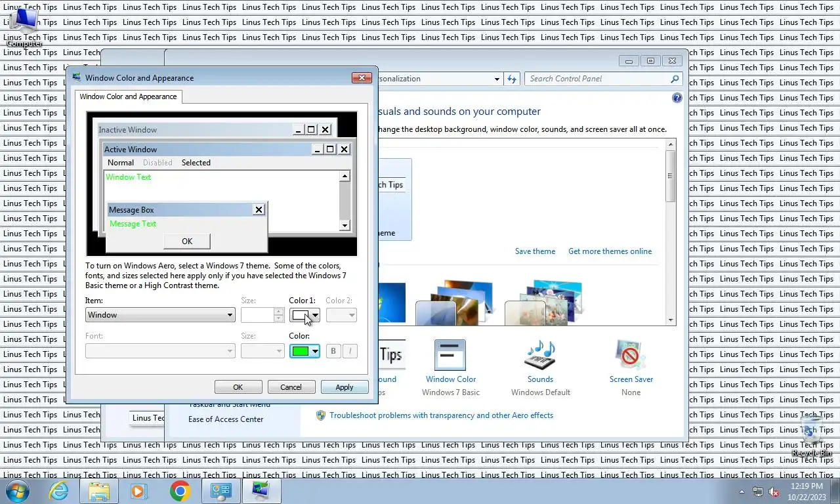Select the Window Color and Appearance tab
The height and width of the screenshot is (504, 840).
pyautogui.click(x=128, y=96)
